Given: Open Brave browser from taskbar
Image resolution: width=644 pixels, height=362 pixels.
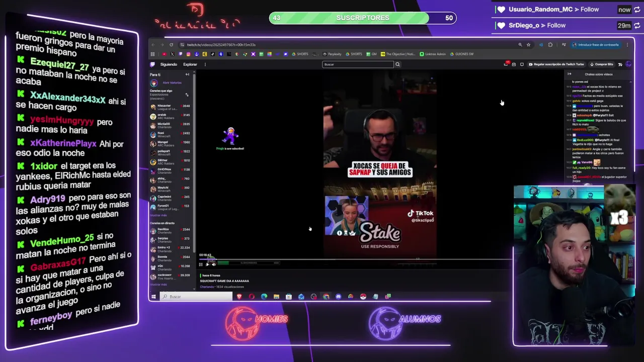Looking at the screenshot, I should coord(239,297).
